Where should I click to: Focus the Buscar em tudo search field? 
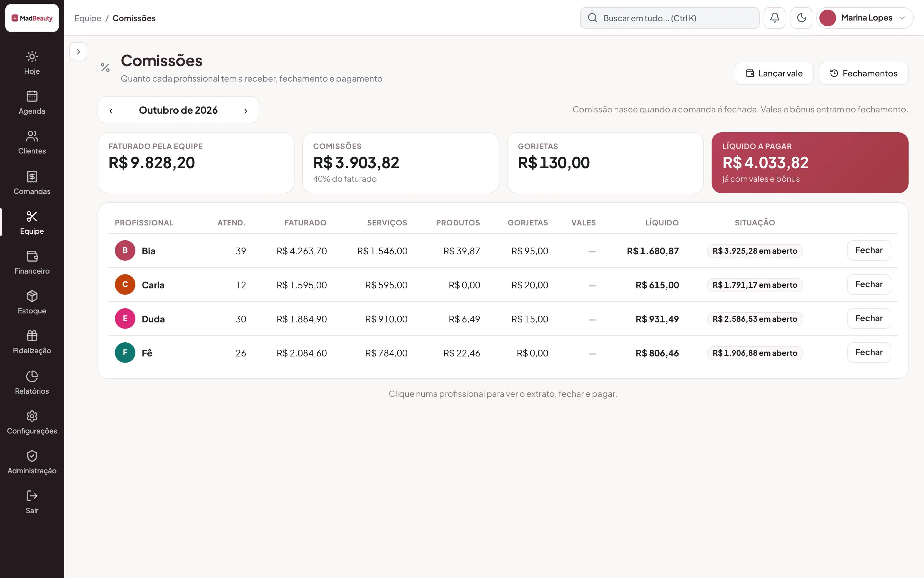pos(669,18)
